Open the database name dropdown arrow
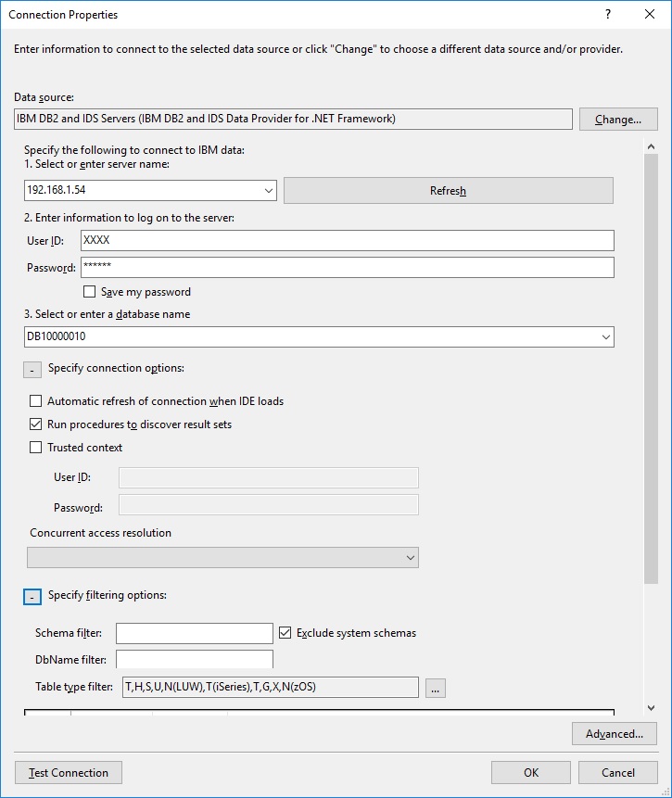 pyautogui.click(x=606, y=337)
